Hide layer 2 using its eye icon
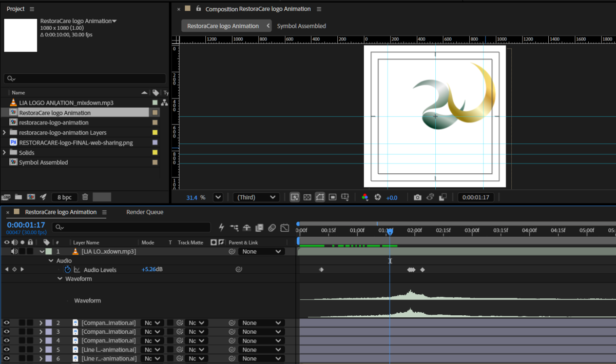The width and height of the screenshot is (616, 364). [7, 323]
